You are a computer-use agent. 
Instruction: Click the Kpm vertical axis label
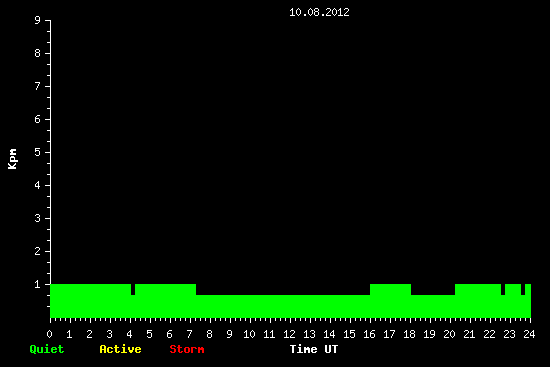coord(12,159)
